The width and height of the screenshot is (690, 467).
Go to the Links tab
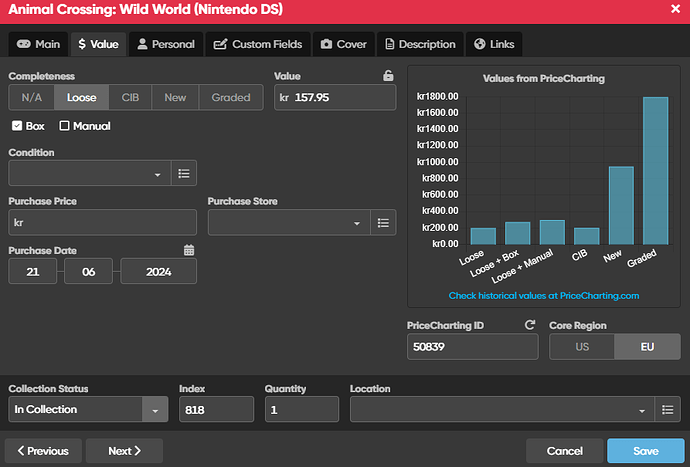point(494,44)
